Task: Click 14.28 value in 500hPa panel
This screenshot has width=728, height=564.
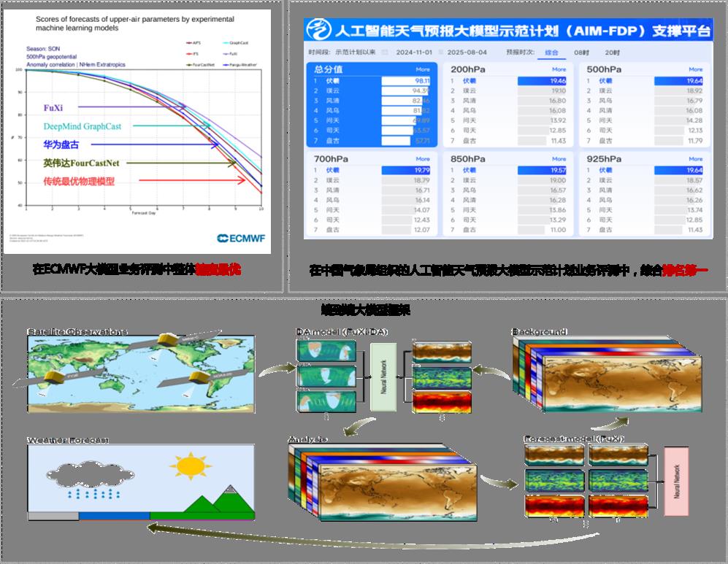Action: [x=694, y=120]
